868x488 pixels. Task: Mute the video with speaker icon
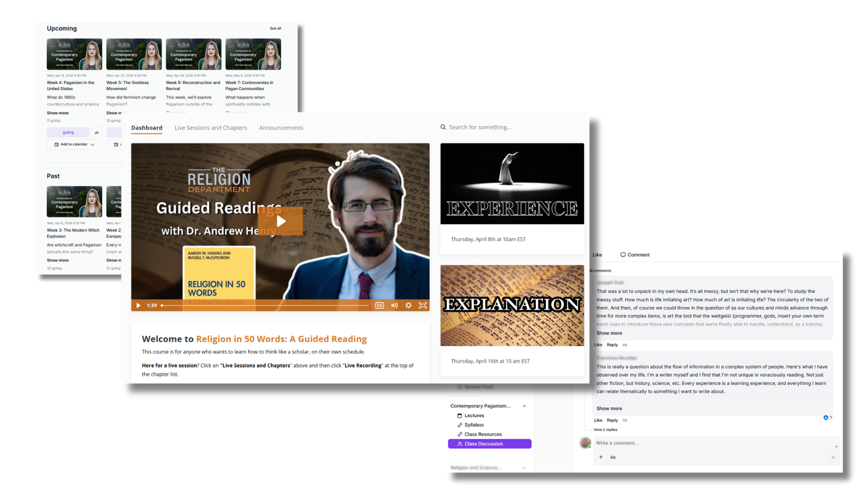pos(394,305)
